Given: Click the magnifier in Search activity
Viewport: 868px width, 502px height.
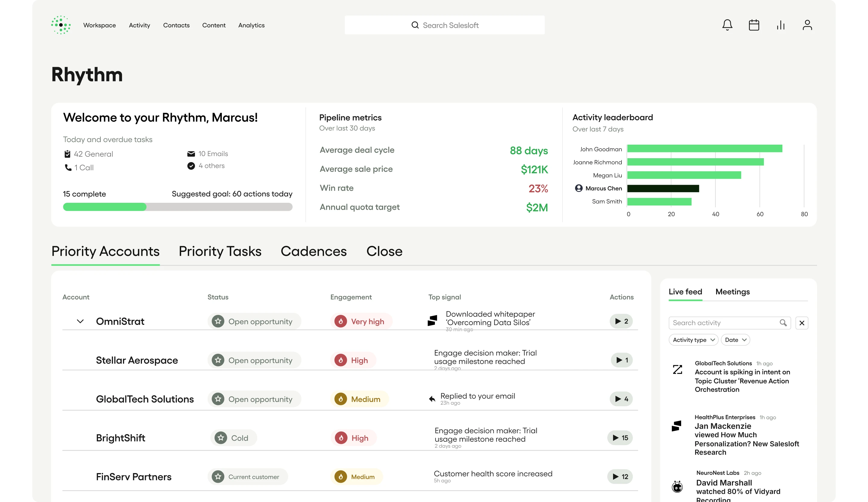Looking at the screenshot, I should tap(783, 323).
